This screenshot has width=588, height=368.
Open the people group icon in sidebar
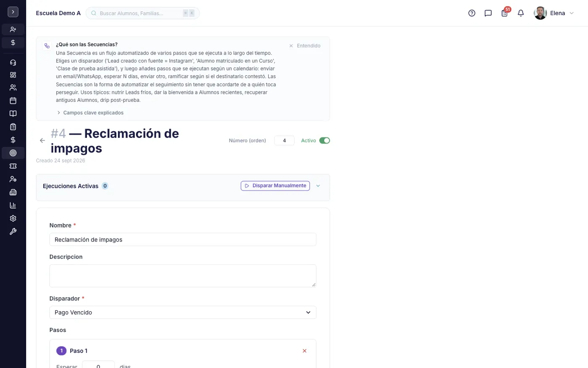point(13,87)
